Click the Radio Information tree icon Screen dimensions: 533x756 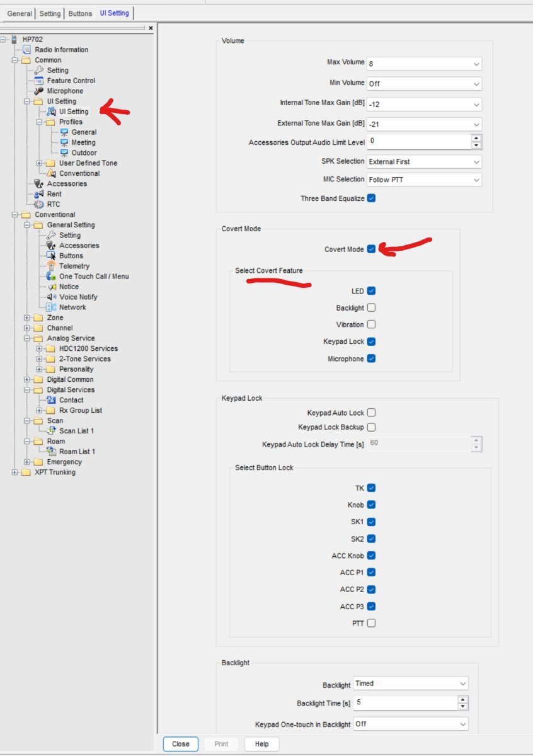[26, 50]
